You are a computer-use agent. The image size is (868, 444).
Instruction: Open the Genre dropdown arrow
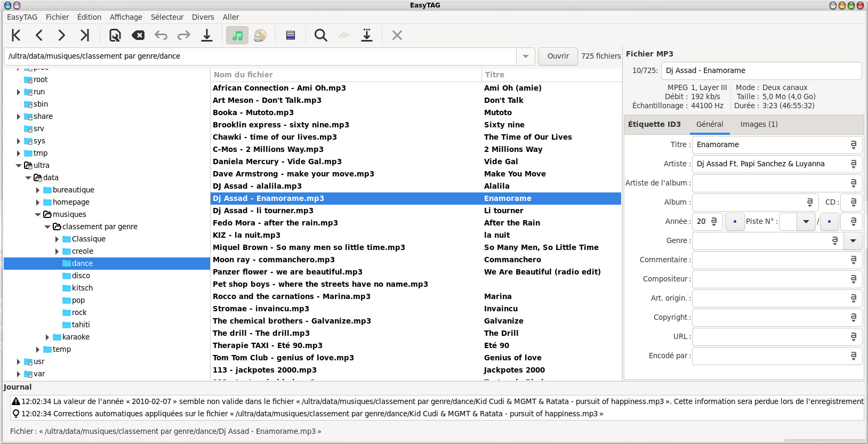[x=853, y=240]
